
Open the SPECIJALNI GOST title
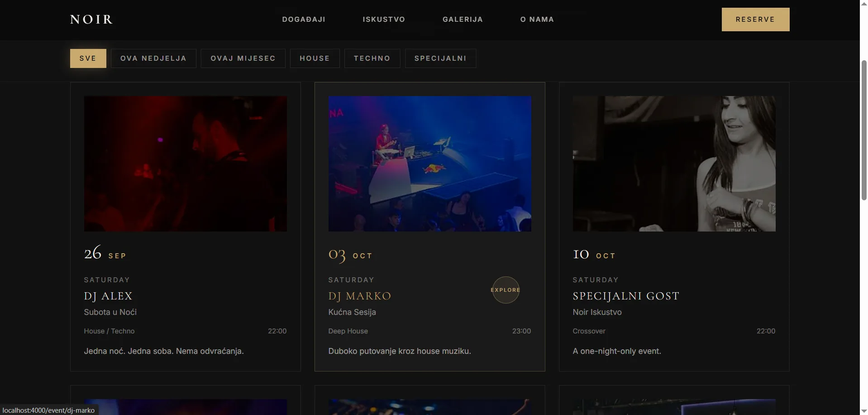point(626,296)
